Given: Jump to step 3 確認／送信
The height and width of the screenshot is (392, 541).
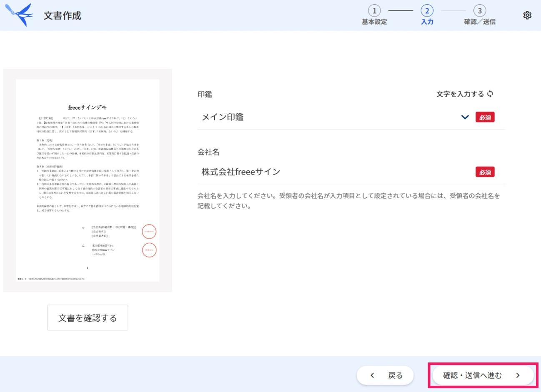Looking at the screenshot, I should 480,15.
